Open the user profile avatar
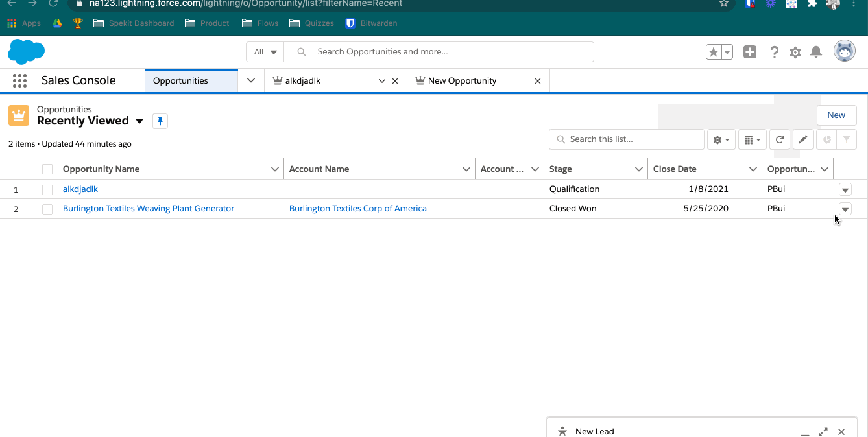 [845, 51]
